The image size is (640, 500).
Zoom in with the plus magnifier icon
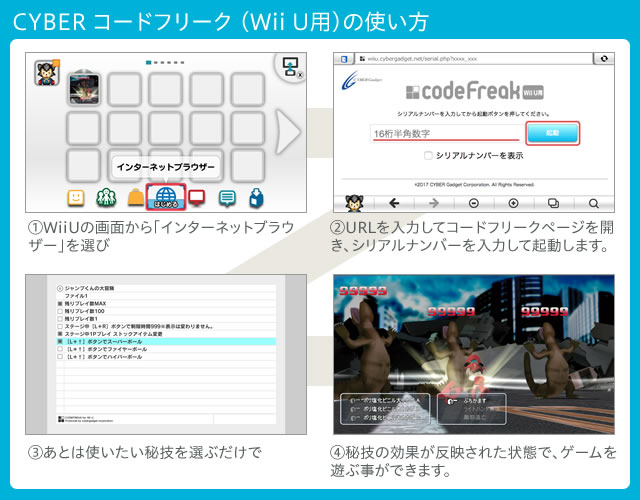[x=513, y=203]
